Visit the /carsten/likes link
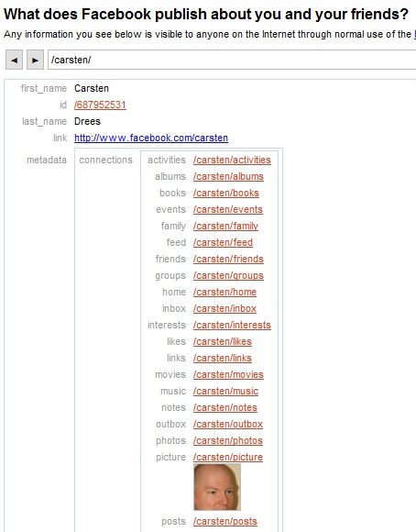 click(x=223, y=341)
